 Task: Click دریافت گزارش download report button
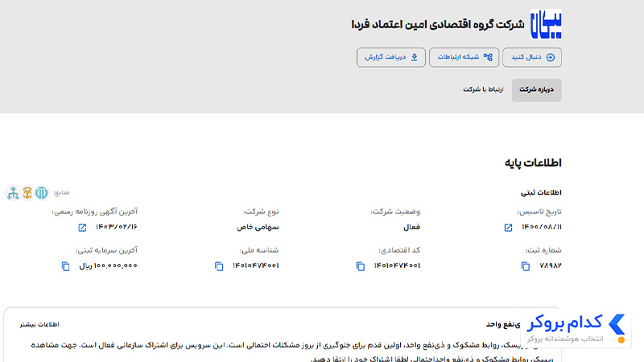391,57
